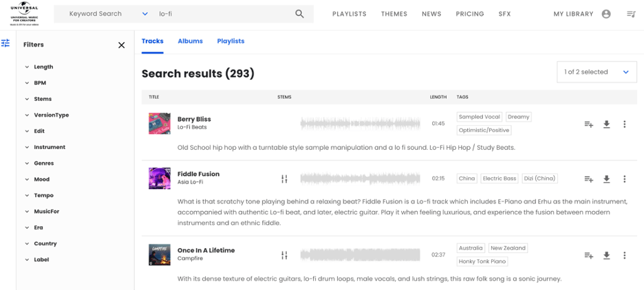Download the Berry Bliss track
The height and width of the screenshot is (290, 644).
[x=607, y=124]
